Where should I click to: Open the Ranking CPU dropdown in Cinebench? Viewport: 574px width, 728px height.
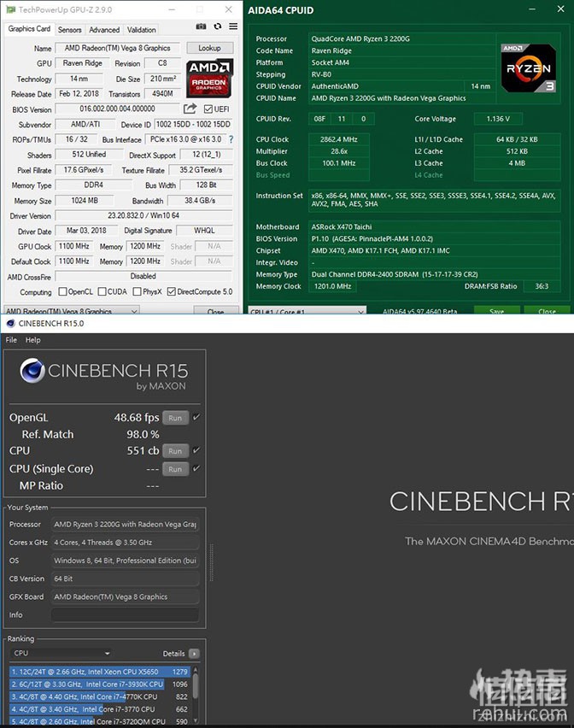[x=61, y=654]
